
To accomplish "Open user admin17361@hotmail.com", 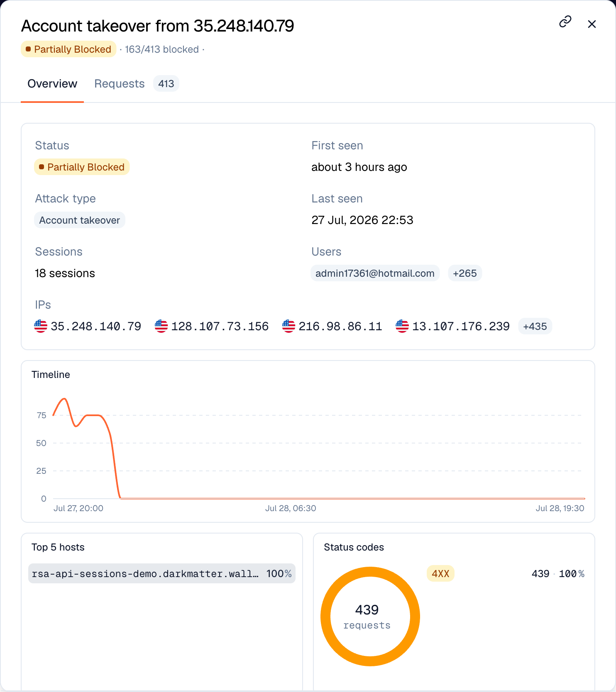I will 375,273.
